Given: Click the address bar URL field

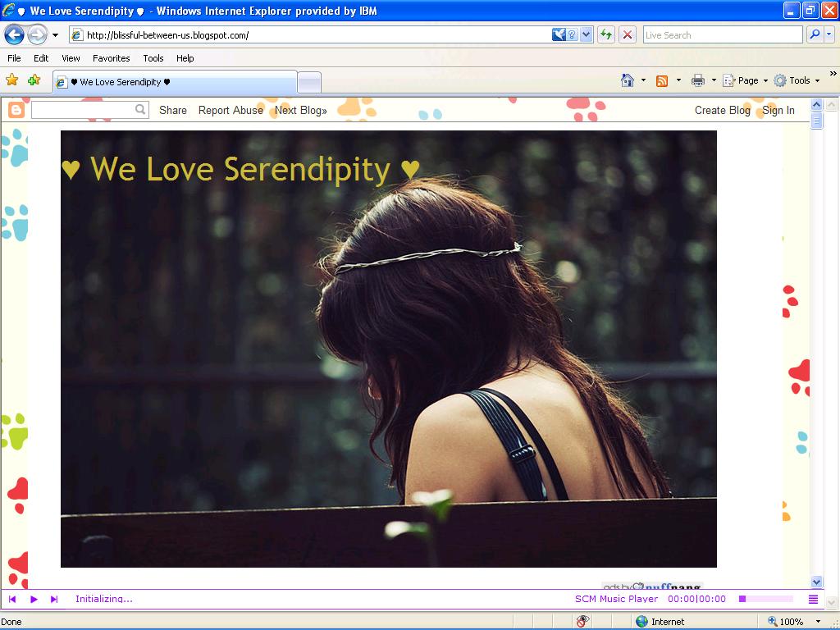Looking at the screenshot, I should [x=311, y=35].
